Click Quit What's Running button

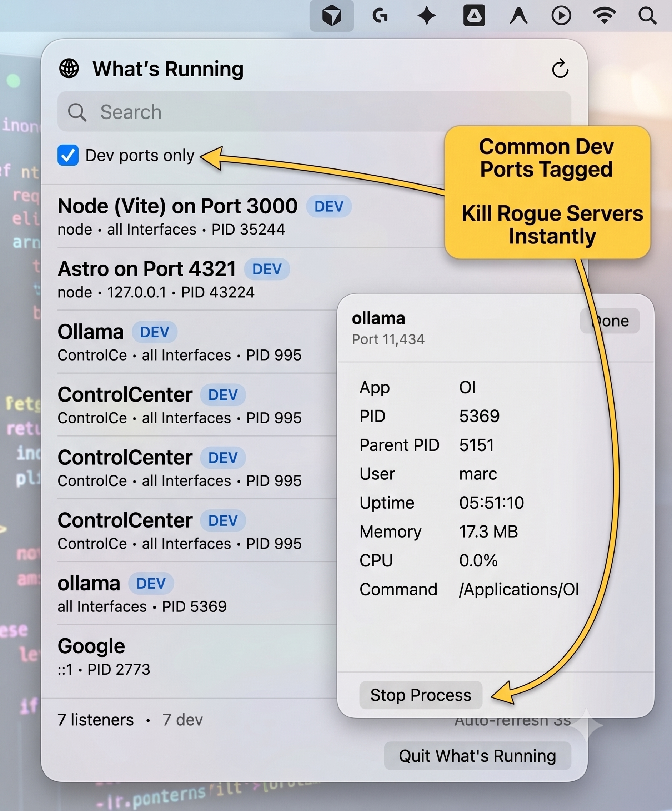(x=477, y=756)
